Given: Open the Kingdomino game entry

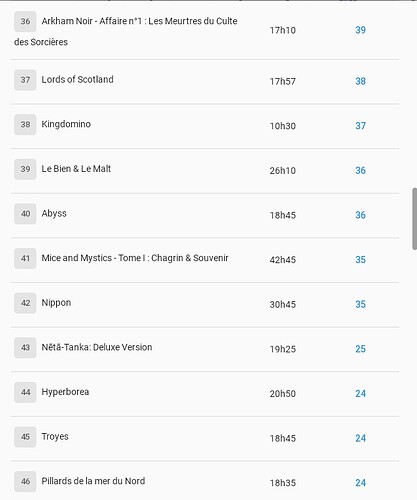Looking at the screenshot, I should 66,124.
